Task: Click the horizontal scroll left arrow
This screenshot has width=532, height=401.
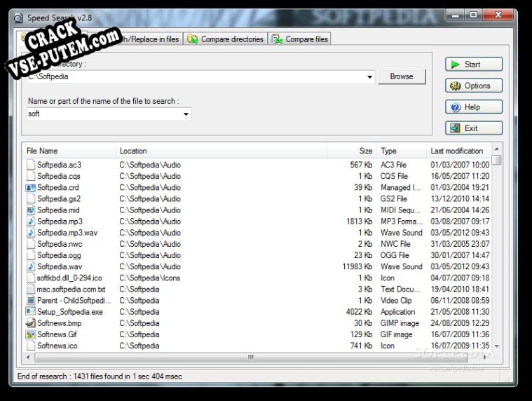Action: (x=28, y=357)
